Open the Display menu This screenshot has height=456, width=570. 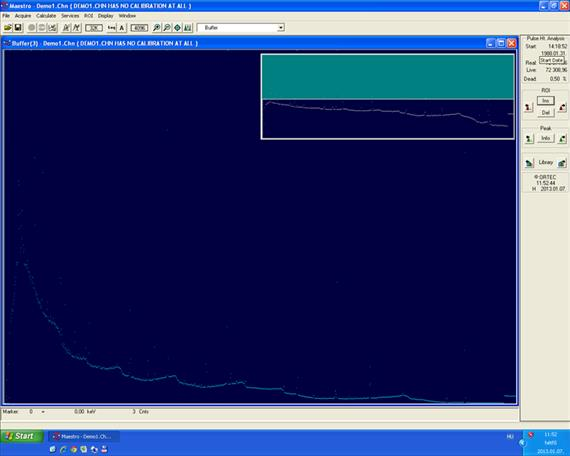tap(106, 16)
